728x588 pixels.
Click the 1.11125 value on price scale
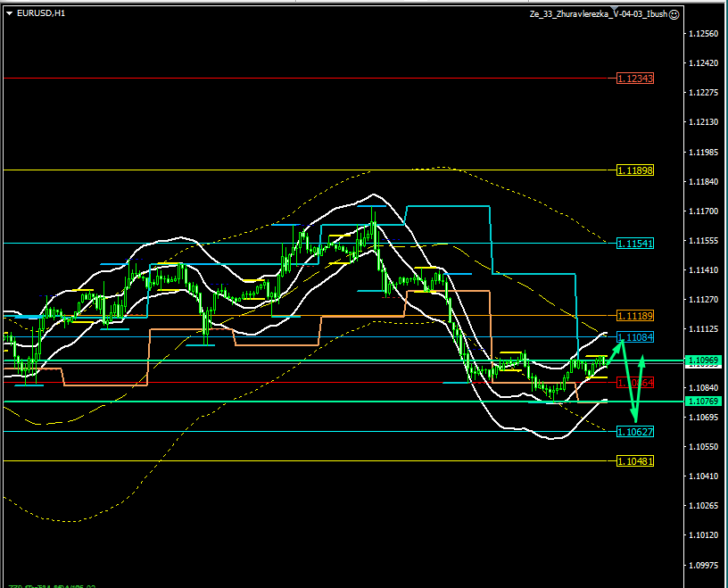tap(703, 329)
